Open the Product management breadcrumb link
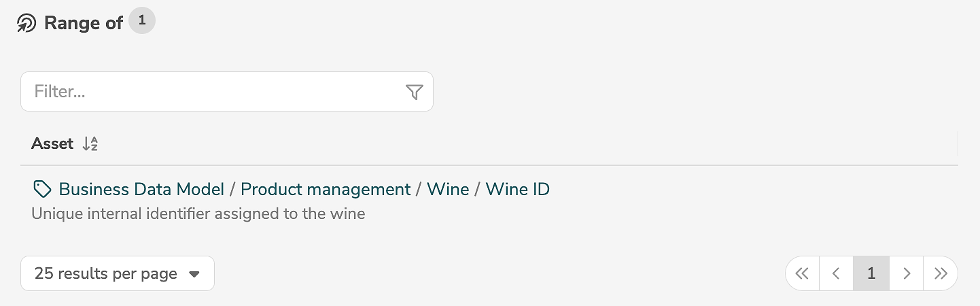The width and height of the screenshot is (980, 306). (x=326, y=189)
